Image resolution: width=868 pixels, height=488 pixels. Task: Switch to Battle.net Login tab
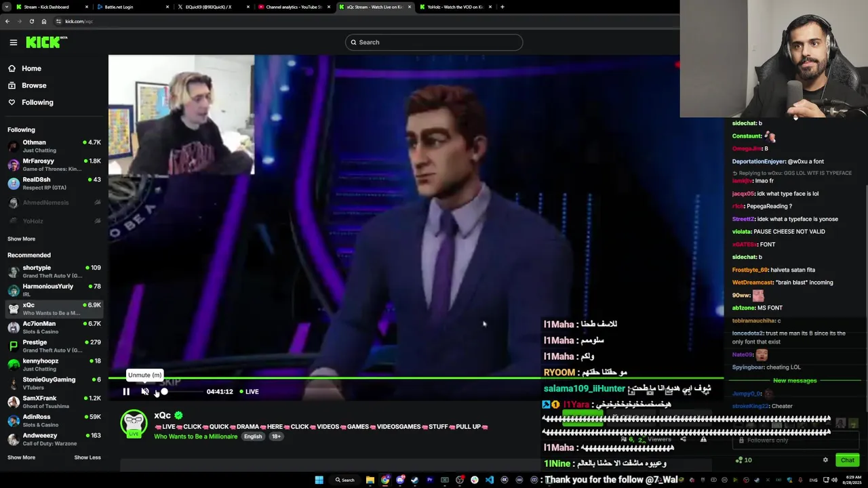click(132, 7)
